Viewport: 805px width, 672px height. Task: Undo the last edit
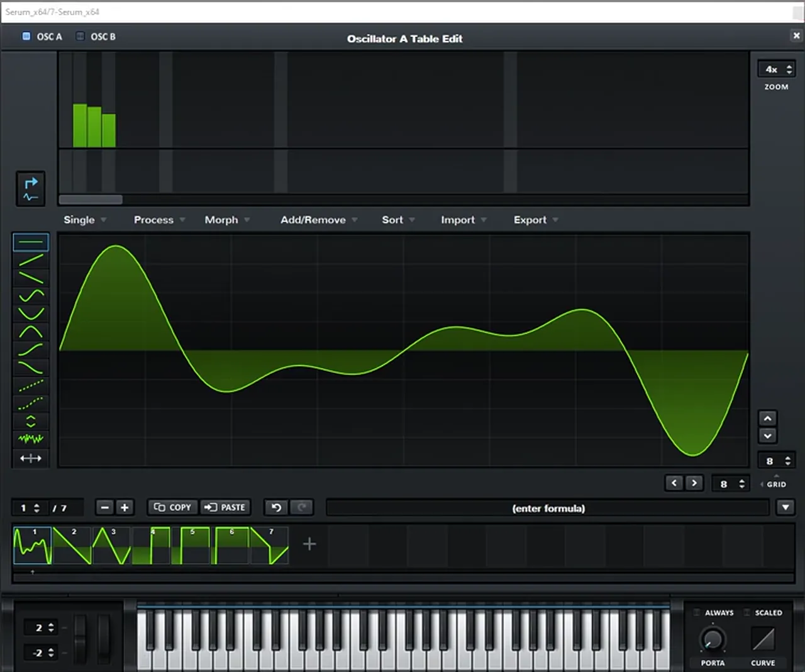[276, 507]
